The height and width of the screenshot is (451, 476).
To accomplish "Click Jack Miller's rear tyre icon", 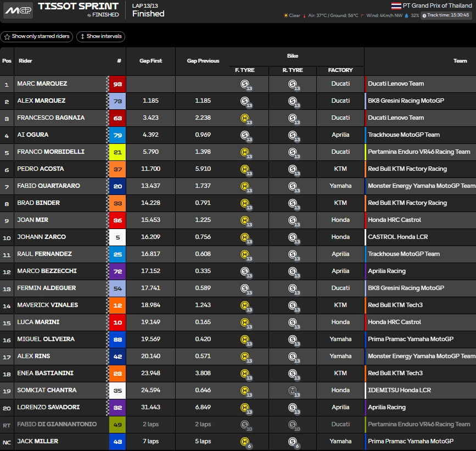I will pos(292,442).
